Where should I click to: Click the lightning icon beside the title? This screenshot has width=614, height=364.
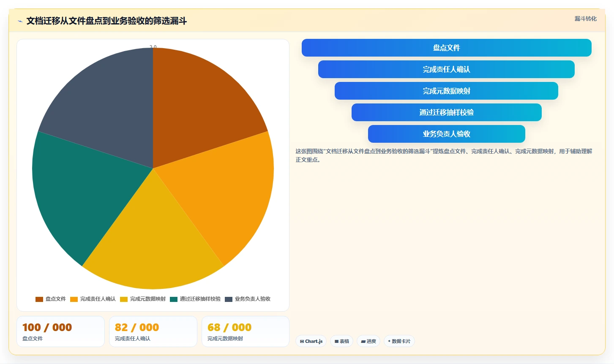point(20,21)
